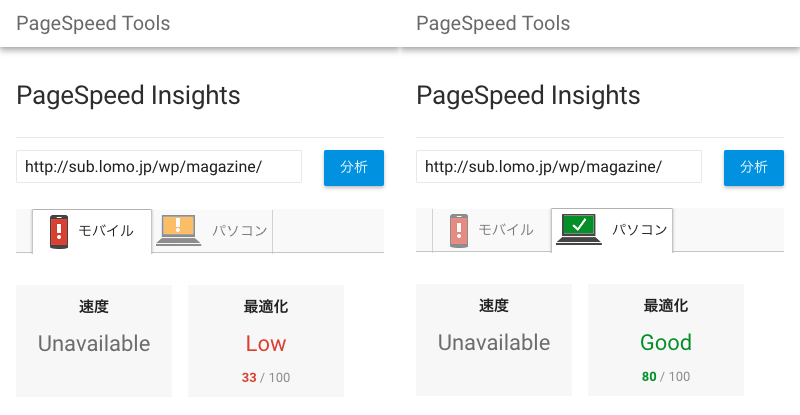Click the 速度 label in left panel
The width and height of the screenshot is (800, 415).
94,306
